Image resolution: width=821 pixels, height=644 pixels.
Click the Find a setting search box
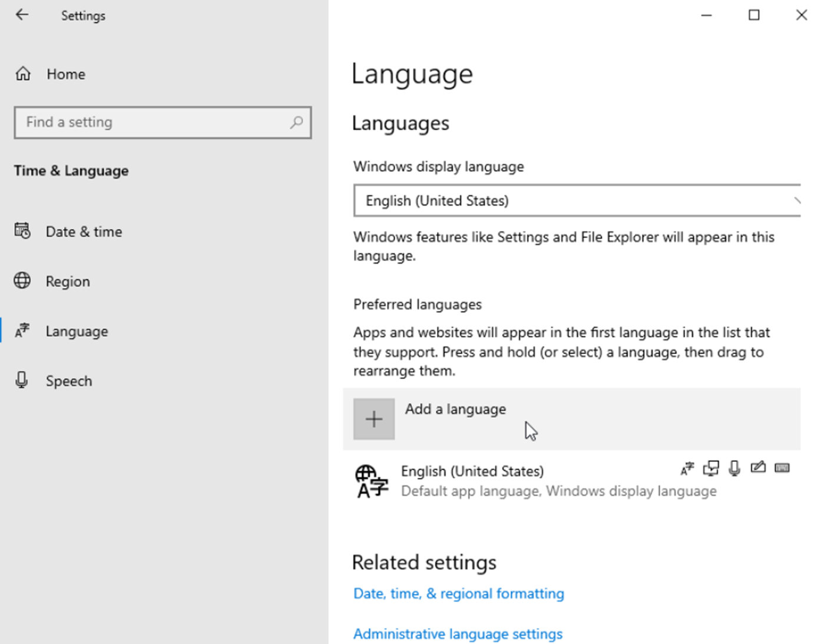(153, 123)
